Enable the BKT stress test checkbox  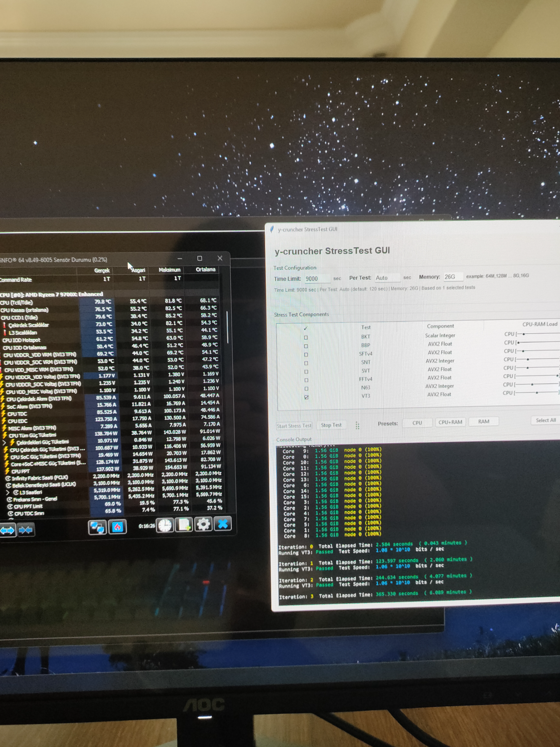click(306, 338)
